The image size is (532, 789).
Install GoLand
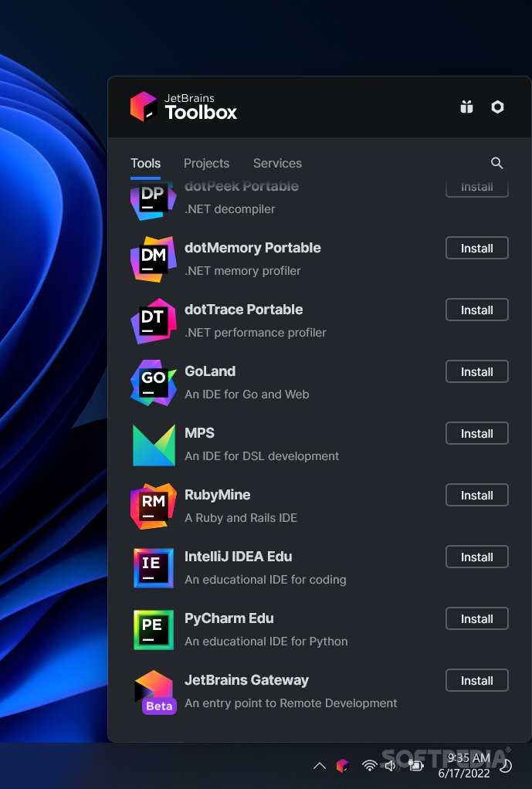(476, 372)
